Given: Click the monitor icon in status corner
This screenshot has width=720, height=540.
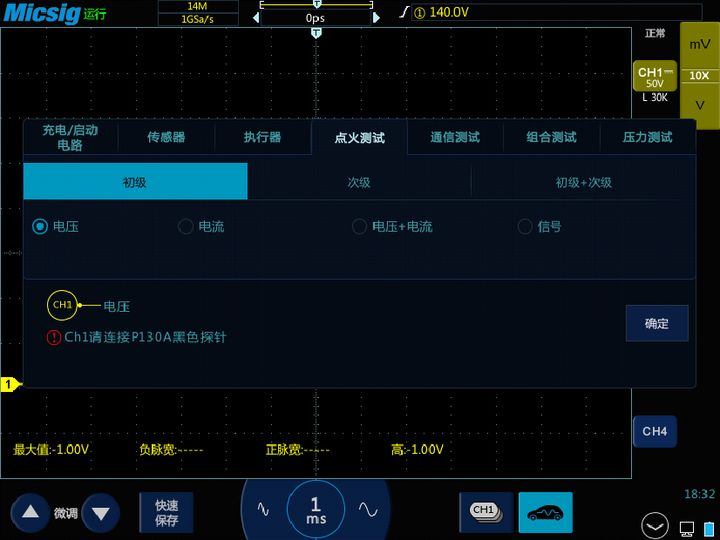Looking at the screenshot, I should [x=687, y=529].
